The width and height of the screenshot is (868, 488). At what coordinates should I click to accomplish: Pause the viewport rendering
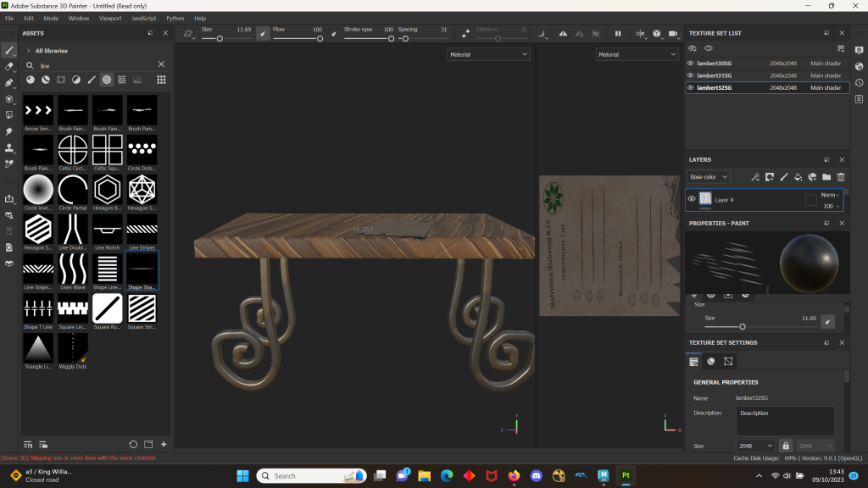[618, 33]
